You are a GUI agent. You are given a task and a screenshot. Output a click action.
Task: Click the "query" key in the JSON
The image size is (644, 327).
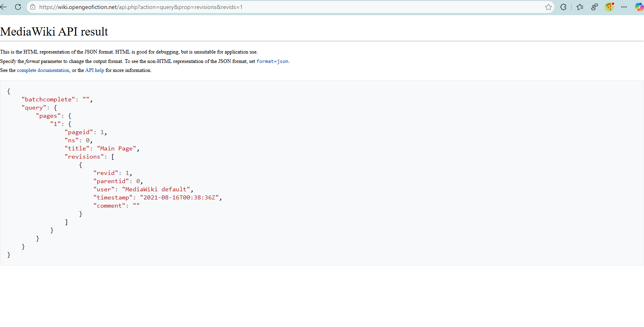tap(34, 108)
